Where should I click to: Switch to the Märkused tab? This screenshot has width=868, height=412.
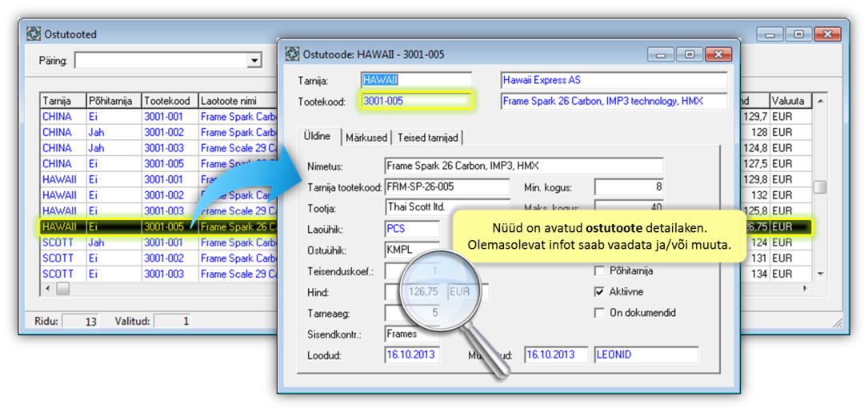(x=366, y=138)
